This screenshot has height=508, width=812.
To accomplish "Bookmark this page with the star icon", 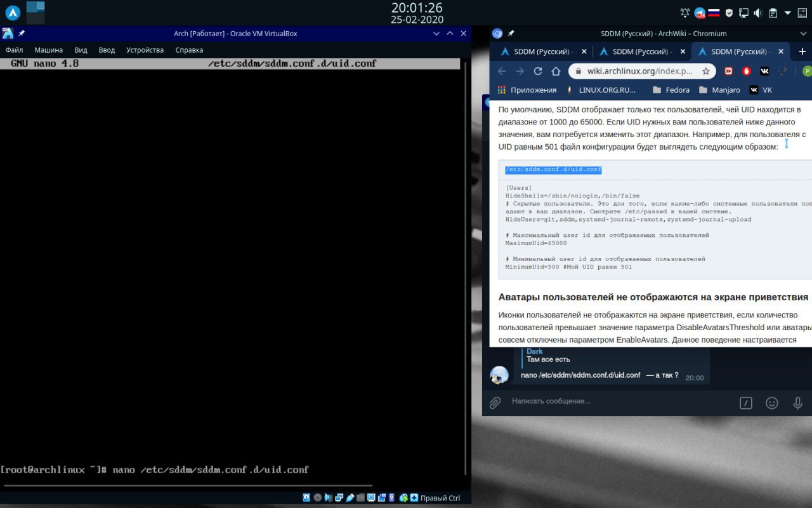I will pyautogui.click(x=705, y=71).
